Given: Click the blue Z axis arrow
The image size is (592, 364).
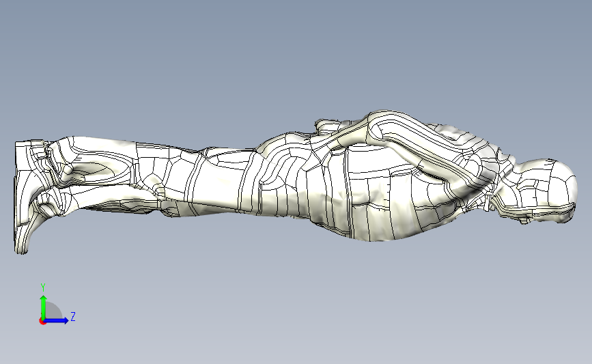Looking at the screenshot, I should [56, 320].
